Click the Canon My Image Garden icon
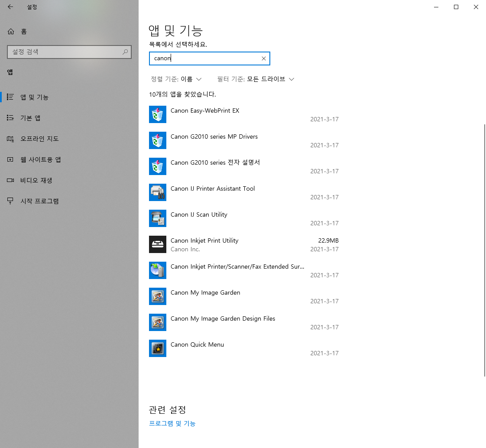 pyautogui.click(x=158, y=296)
